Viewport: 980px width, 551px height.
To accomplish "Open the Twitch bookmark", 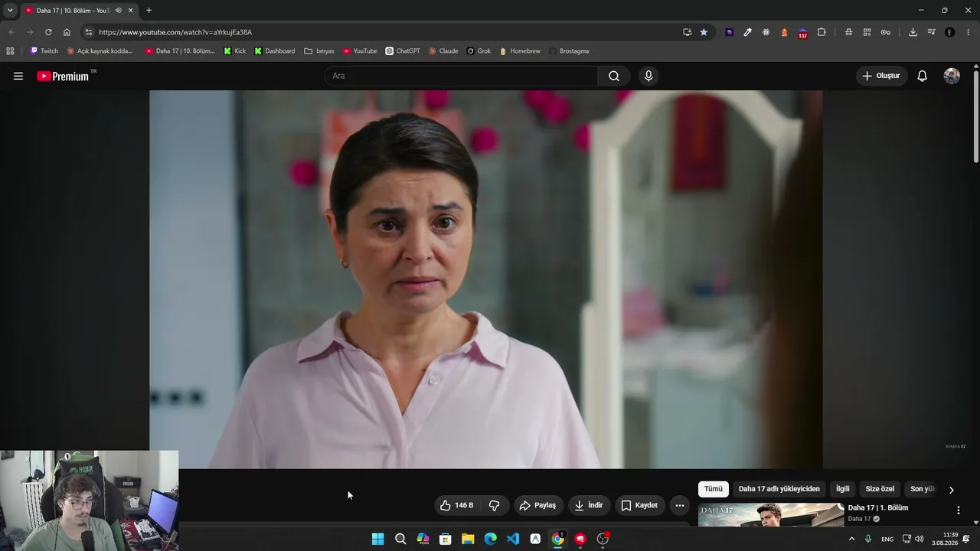I will tap(44, 51).
